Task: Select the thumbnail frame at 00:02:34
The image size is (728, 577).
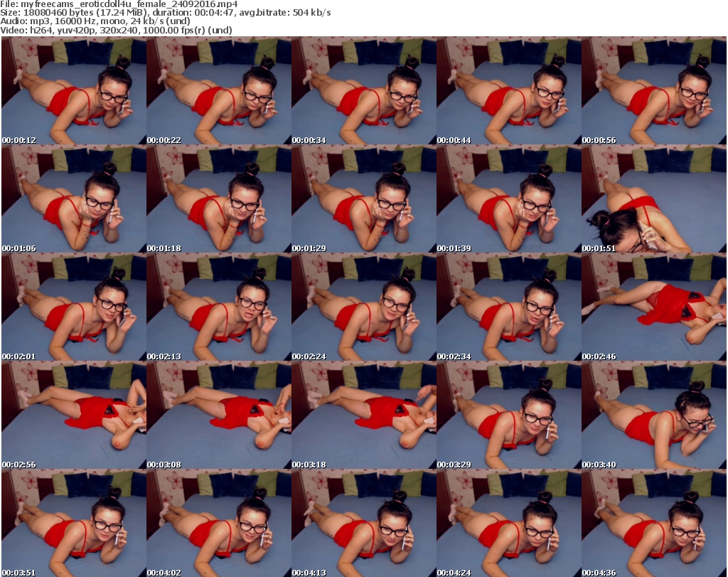Action: [x=509, y=307]
